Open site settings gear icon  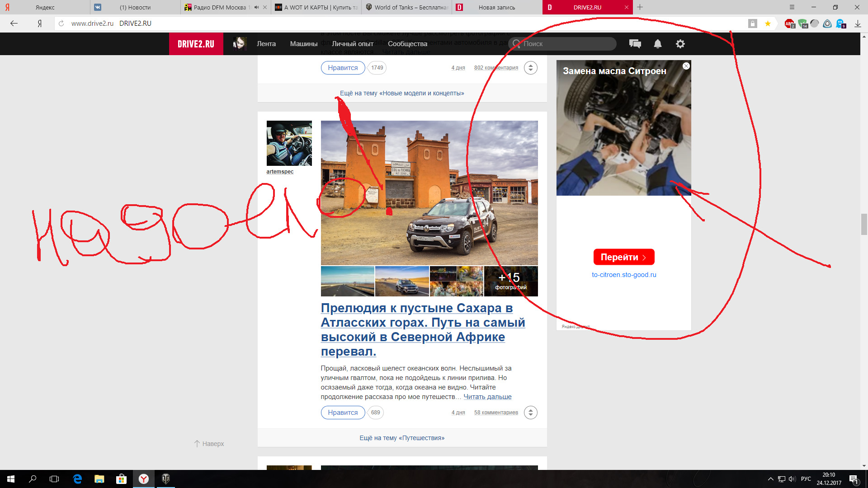click(680, 44)
